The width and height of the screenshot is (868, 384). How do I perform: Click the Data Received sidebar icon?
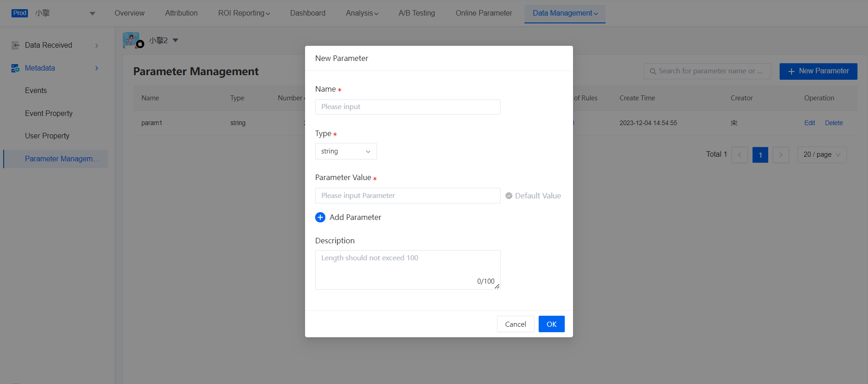click(16, 45)
